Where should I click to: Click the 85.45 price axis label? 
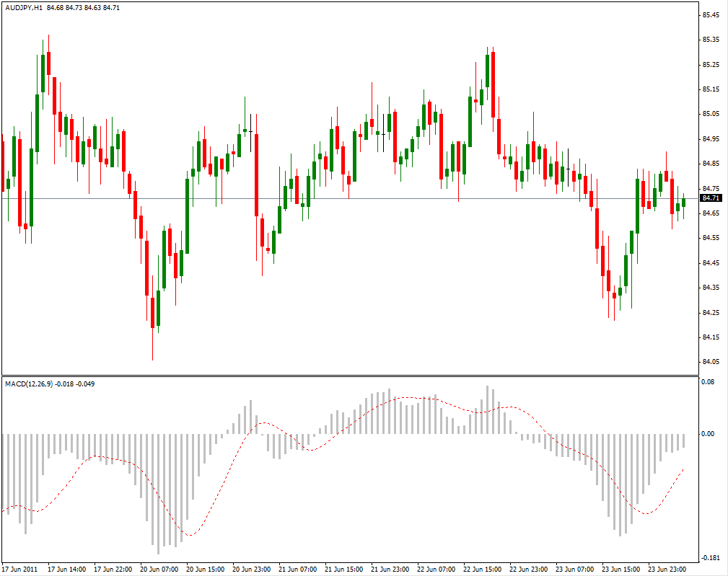pos(711,15)
